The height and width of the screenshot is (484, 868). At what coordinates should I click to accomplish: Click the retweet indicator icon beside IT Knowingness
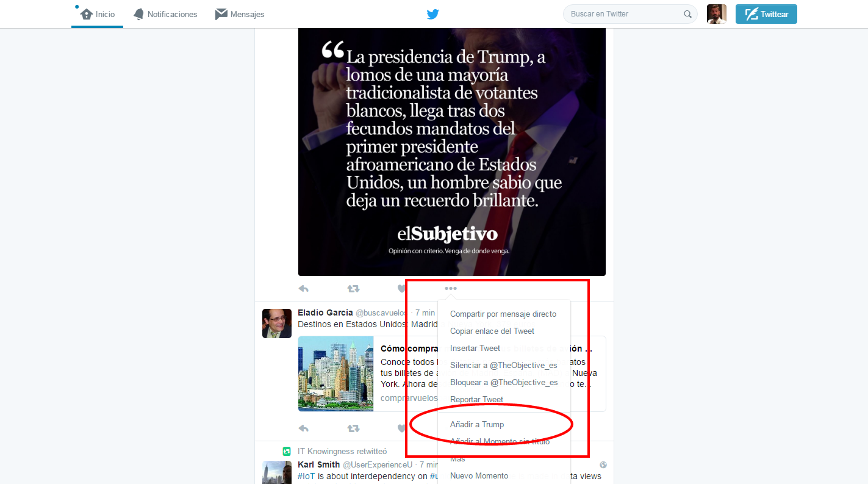click(287, 452)
